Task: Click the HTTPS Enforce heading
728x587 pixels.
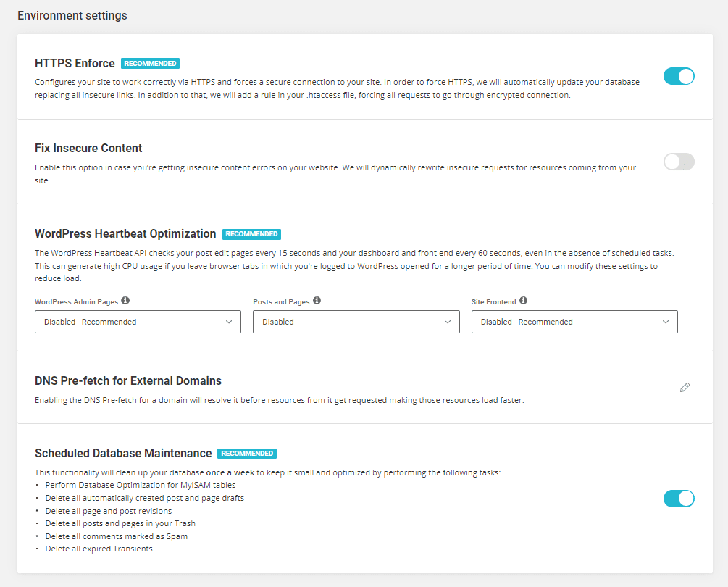Action: [x=75, y=64]
